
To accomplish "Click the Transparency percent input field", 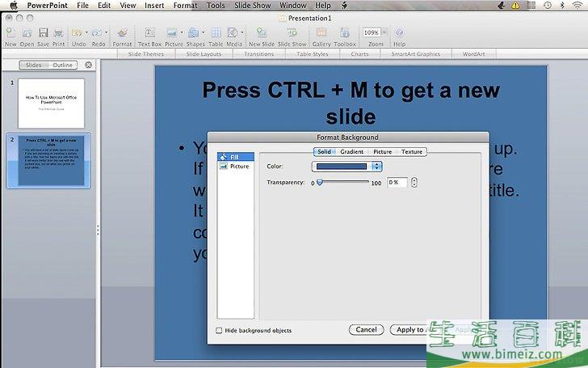I will tap(397, 183).
